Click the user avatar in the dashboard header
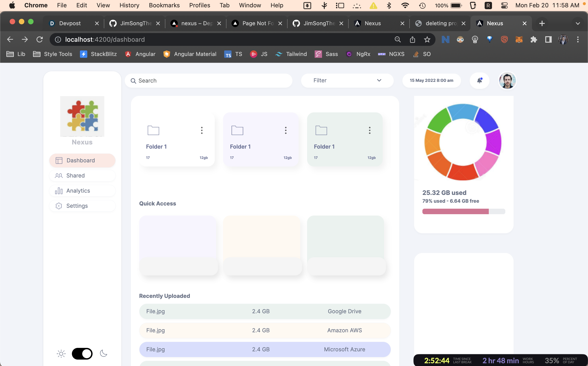Screen dimensions: 588x366 click(507, 81)
